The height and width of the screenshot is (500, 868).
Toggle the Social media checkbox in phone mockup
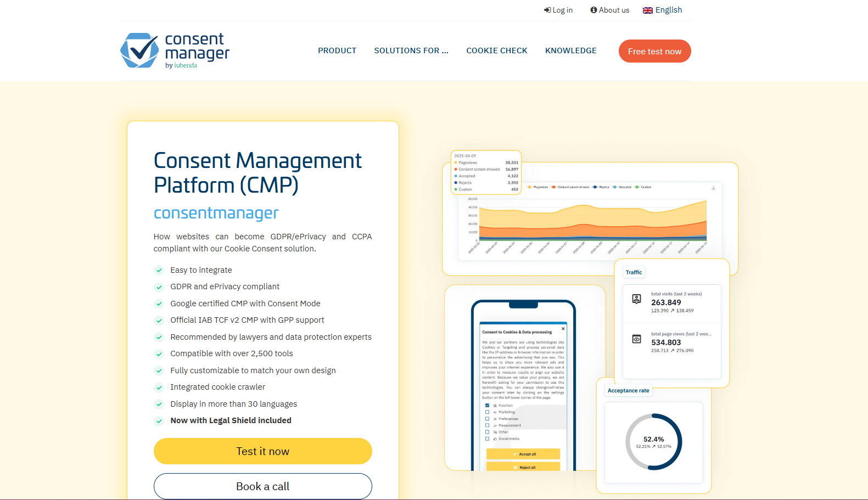(x=487, y=439)
